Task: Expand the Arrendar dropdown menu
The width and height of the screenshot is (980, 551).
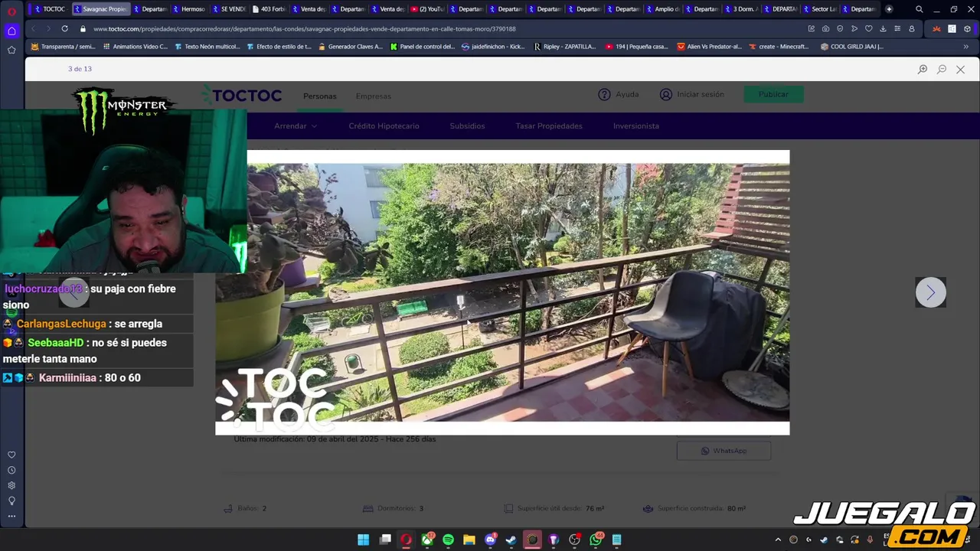Action: (x=296, y=126)
